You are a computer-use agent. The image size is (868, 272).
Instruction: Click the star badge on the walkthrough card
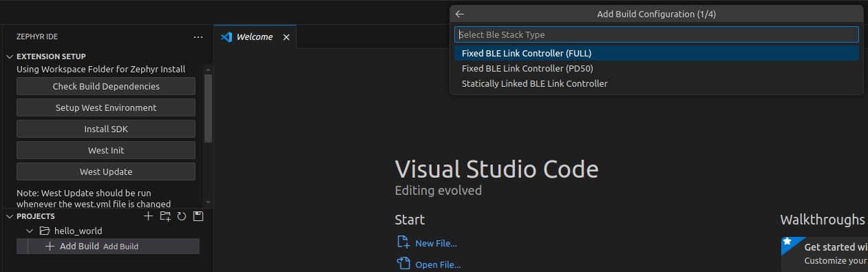(787, 242)
